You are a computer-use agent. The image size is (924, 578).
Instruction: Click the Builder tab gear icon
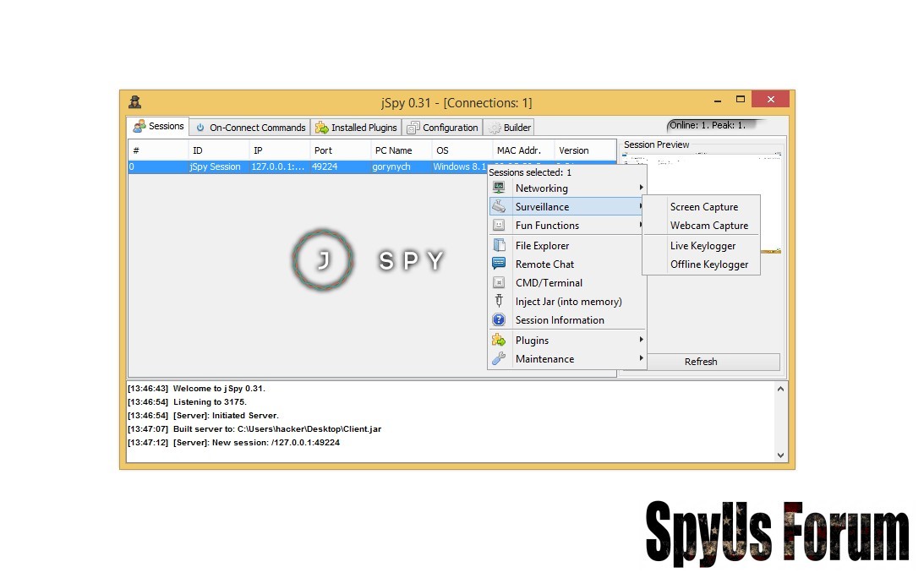[495, 128]
